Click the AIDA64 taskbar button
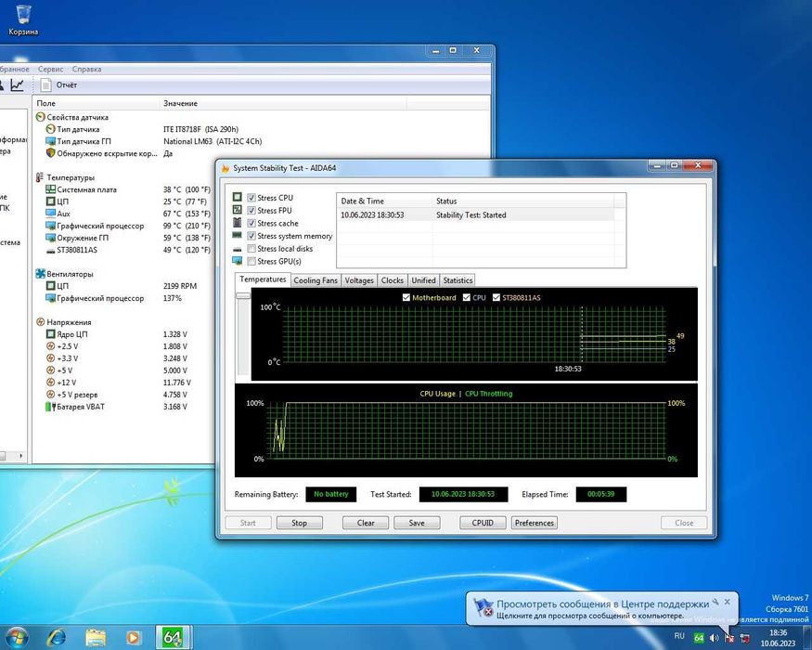 [x=173, y=637]
